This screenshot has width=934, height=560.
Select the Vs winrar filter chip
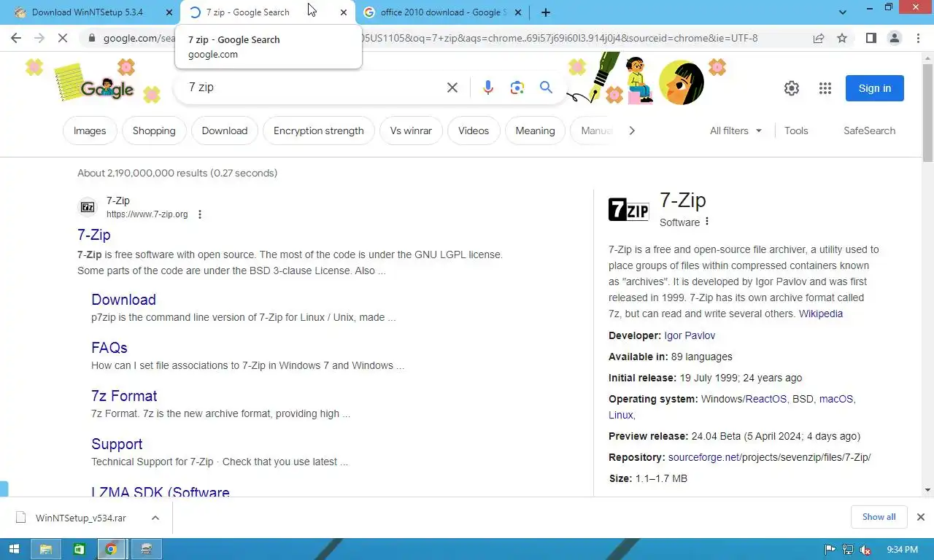point(411,131)
